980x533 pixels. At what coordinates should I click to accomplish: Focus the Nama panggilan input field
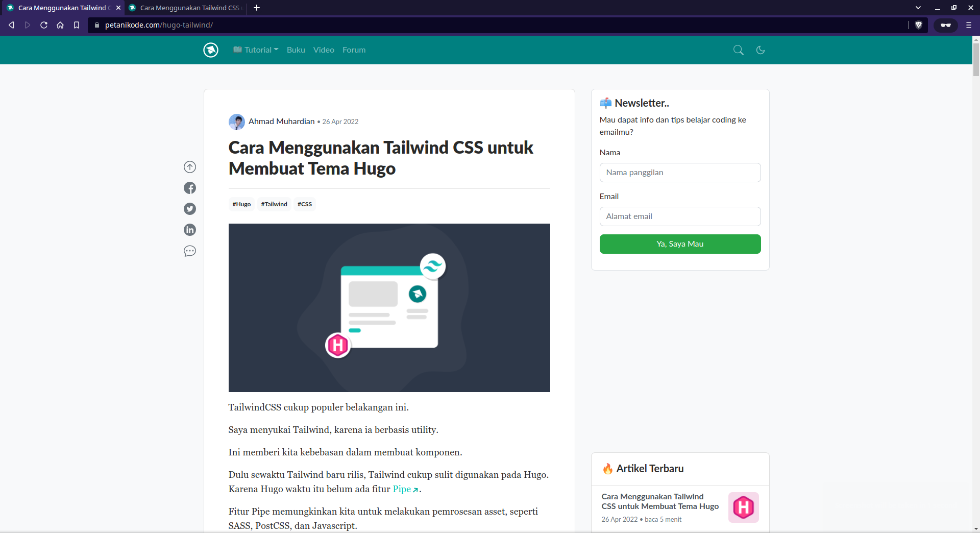[x=680, y=173]
